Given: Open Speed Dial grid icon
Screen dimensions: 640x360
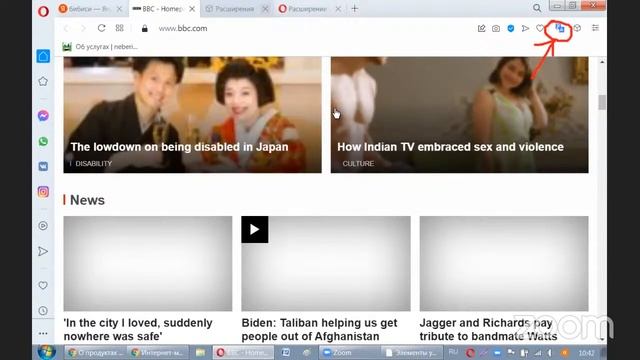Looking at the screenshot, I should point(120,28).
